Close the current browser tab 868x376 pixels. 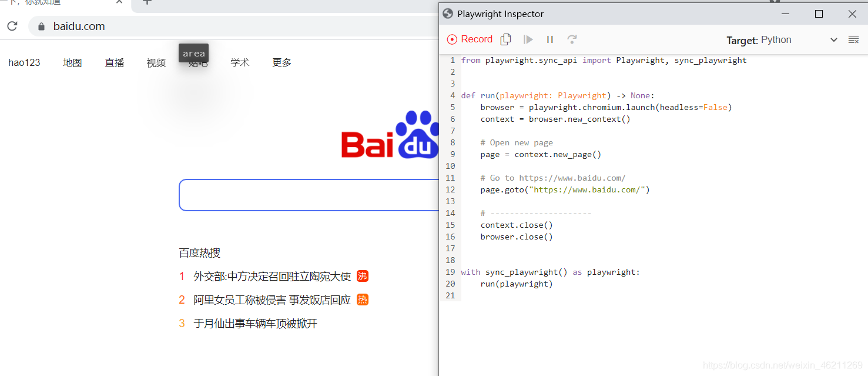tap(119, 2)
